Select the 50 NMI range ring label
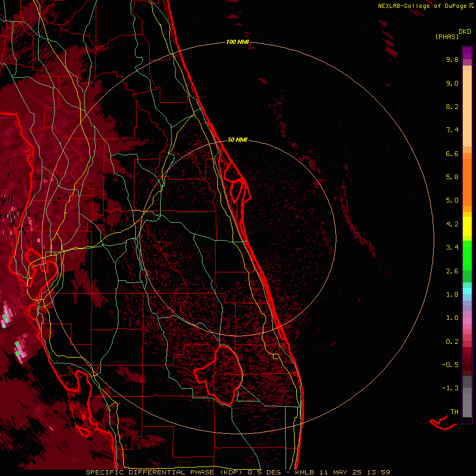The width and height of the screenshot is (476, 476). [237, 140]
